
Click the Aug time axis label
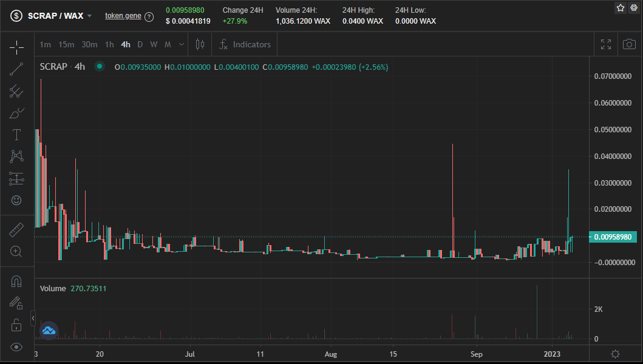(330, 354)
